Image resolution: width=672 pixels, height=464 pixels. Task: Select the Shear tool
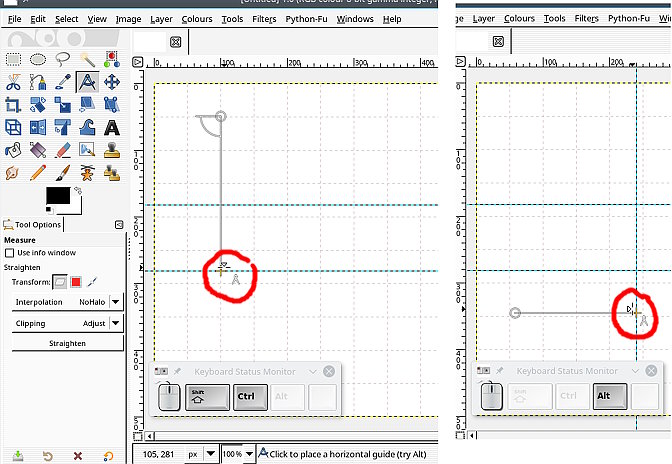[x=87, y=105]
